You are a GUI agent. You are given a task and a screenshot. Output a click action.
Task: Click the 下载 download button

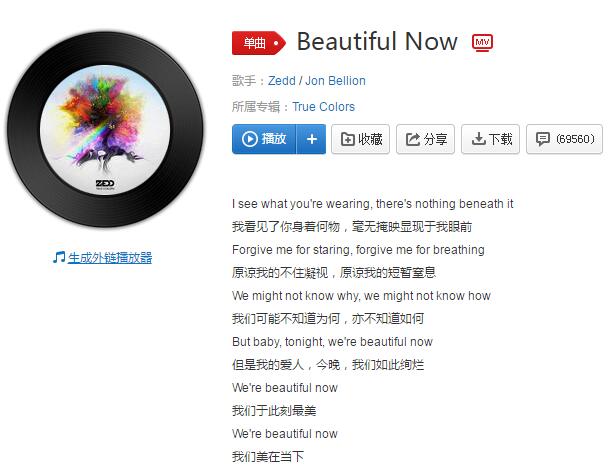tap(491, 139)
